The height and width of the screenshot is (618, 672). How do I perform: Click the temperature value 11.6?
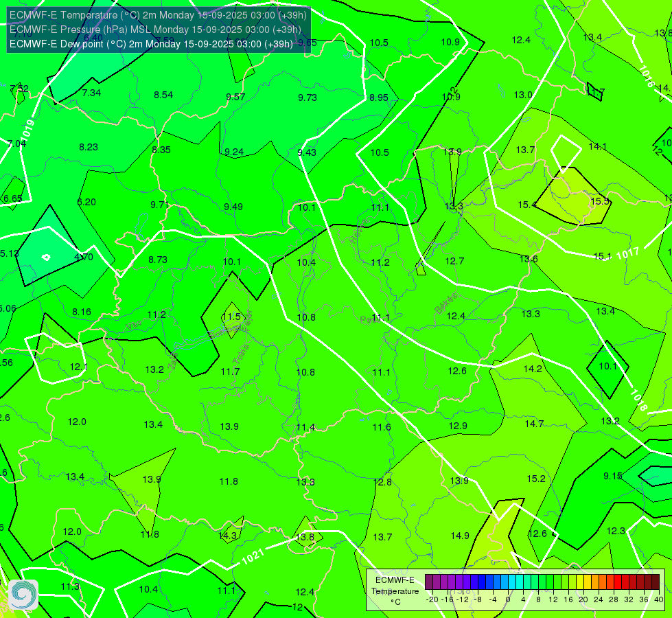(382, 427)
